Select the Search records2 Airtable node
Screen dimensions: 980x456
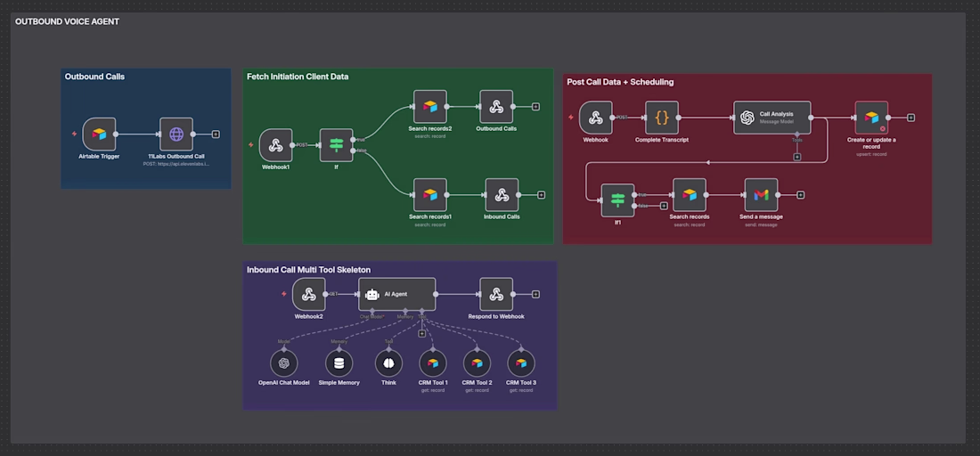coord(430,106)
